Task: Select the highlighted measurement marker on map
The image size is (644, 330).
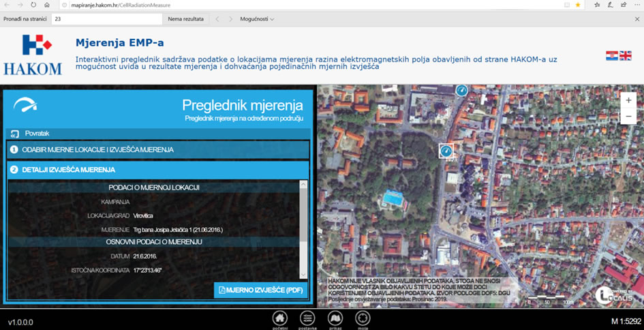Action: (x=446, y=151)
